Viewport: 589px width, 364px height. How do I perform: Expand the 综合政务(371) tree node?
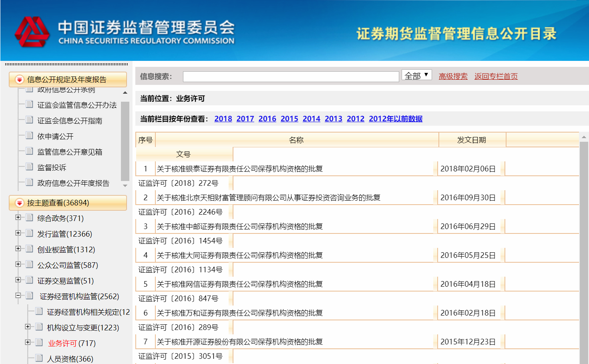[18, 217]
